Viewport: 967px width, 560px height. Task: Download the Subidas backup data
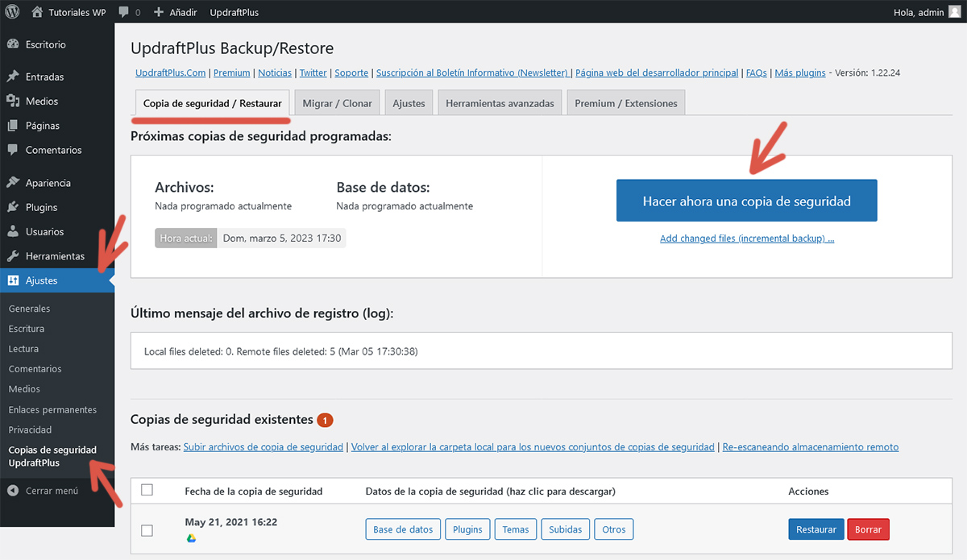pos(565,529)
